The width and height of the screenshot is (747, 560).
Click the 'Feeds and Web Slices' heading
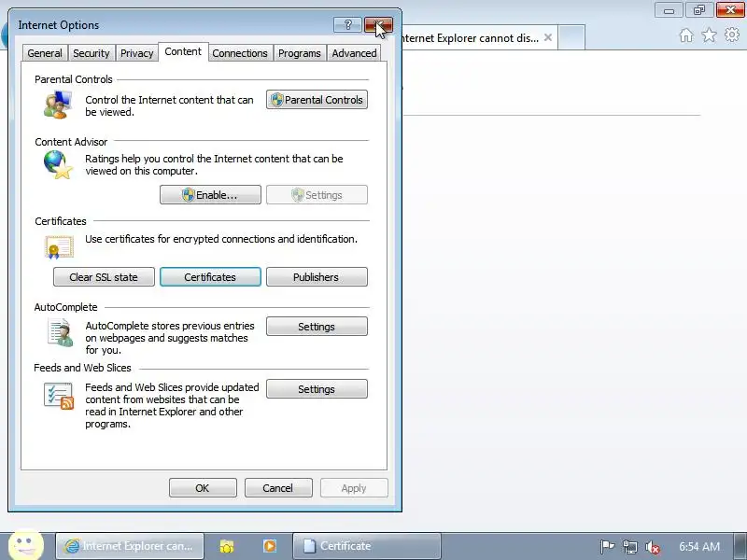(82, 368)
